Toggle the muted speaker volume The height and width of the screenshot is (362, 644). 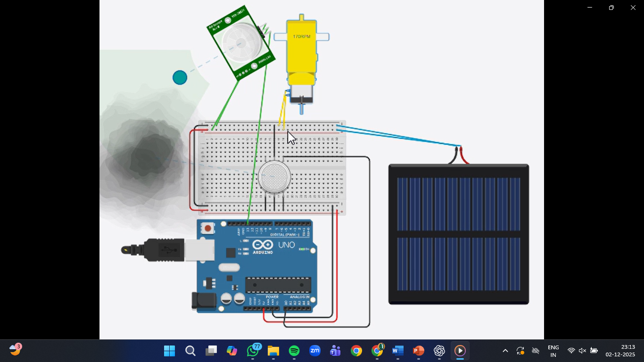coord(582,351)
